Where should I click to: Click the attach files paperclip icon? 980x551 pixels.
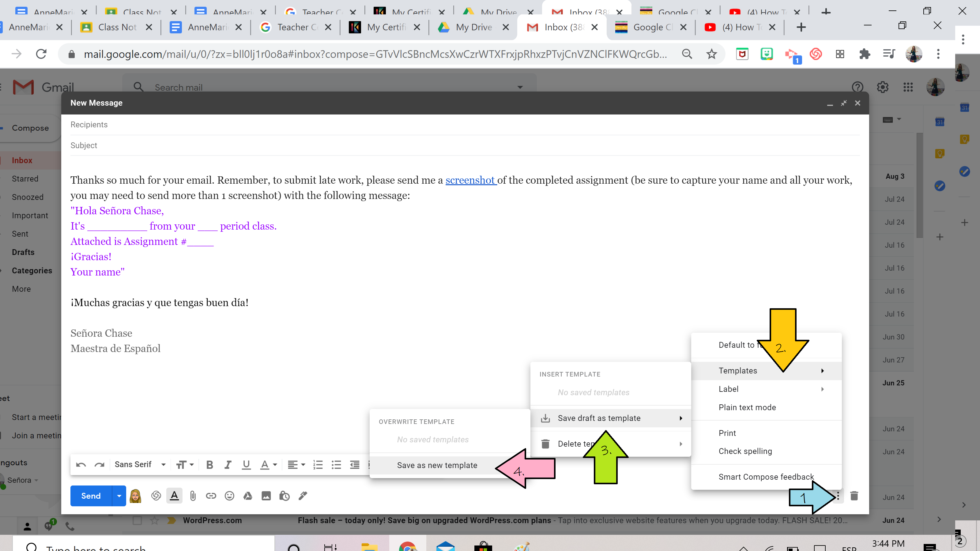(x=193, y=496)
